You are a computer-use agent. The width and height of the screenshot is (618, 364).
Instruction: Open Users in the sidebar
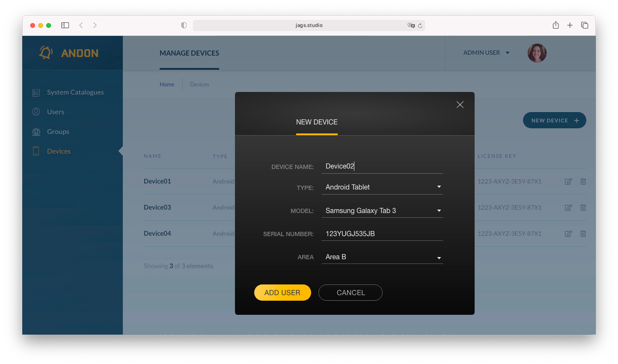(56, 112)
